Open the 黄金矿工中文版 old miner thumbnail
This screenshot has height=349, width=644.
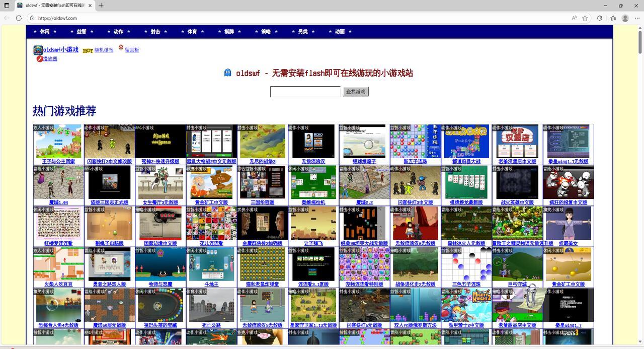(x=211, y=182)
